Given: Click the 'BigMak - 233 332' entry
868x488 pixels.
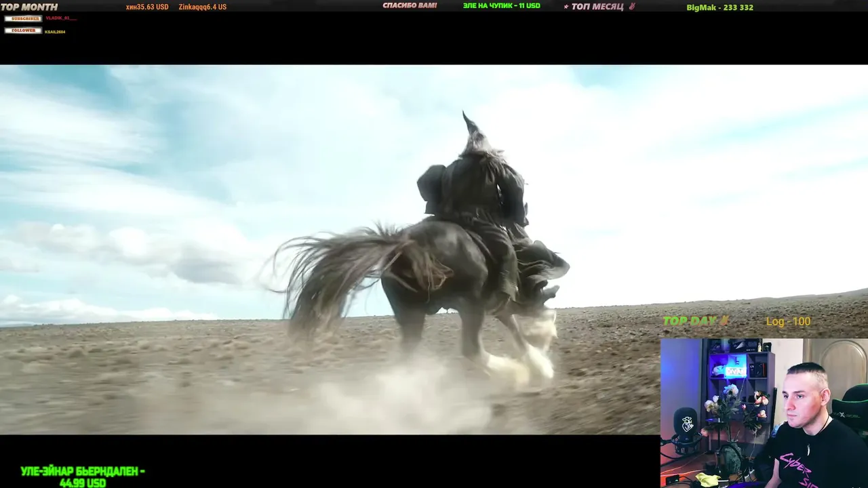Looking at the screenshot, I should coord(719,7).
